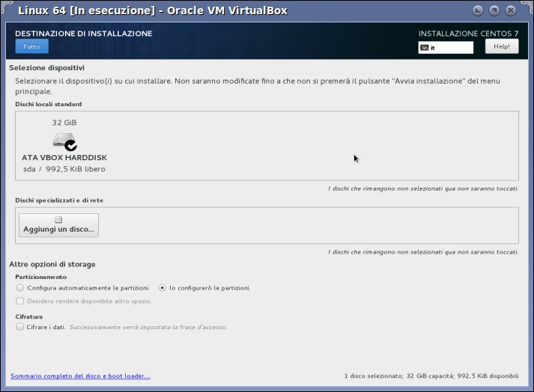Open the 'Help!' button

pyautogui.click(x=502, y=46)
